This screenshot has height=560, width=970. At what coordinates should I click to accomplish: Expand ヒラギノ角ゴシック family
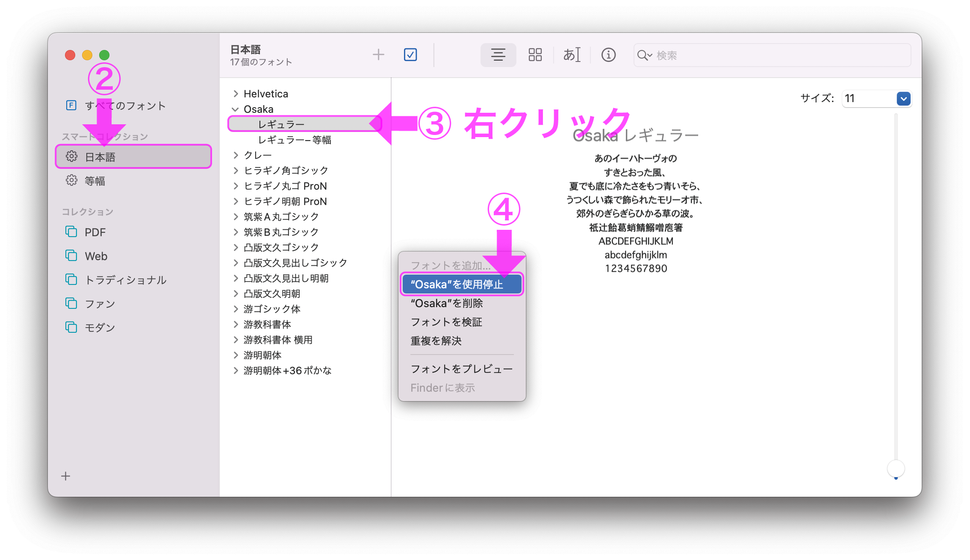[236, 170]
